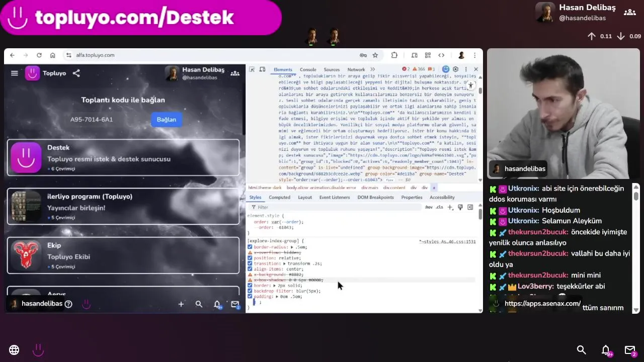
Task: Bookmark this page with the star icon
Action: coord(375,55)
